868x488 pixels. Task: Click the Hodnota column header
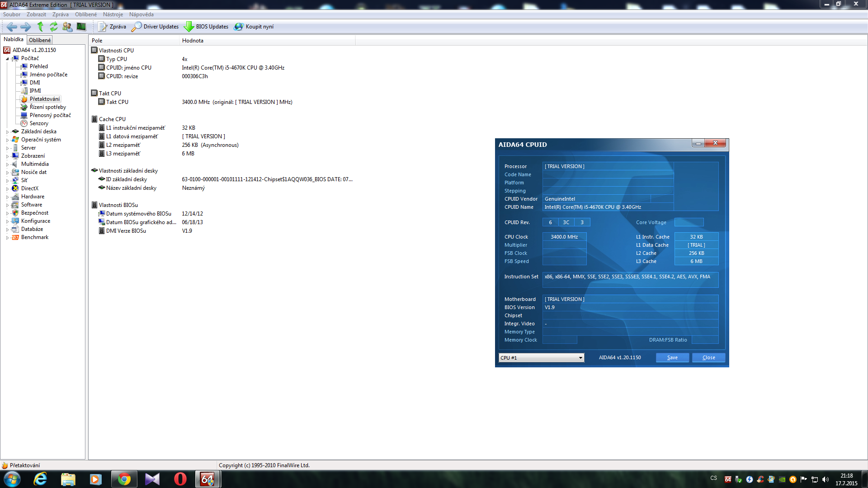pyautogui.click(x=193, y=41)
